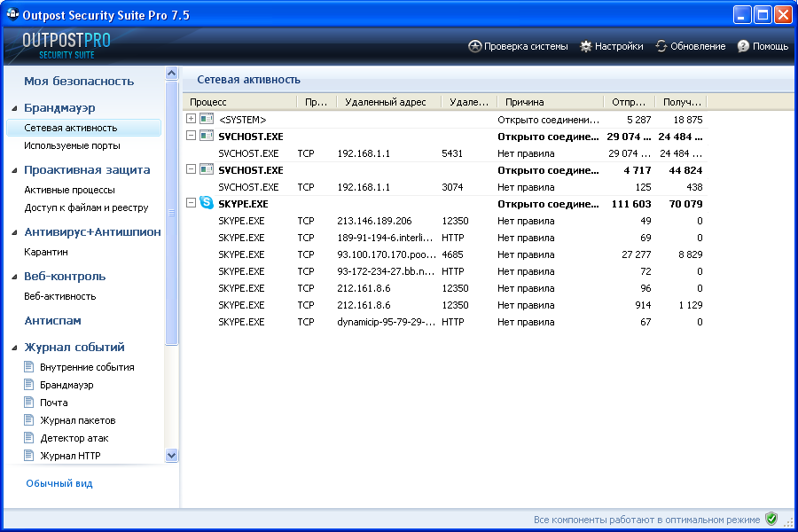Collapse the Брандмауэр sidebar section
Viewport: 798px width, 532px height.
(x=15, y=108)
